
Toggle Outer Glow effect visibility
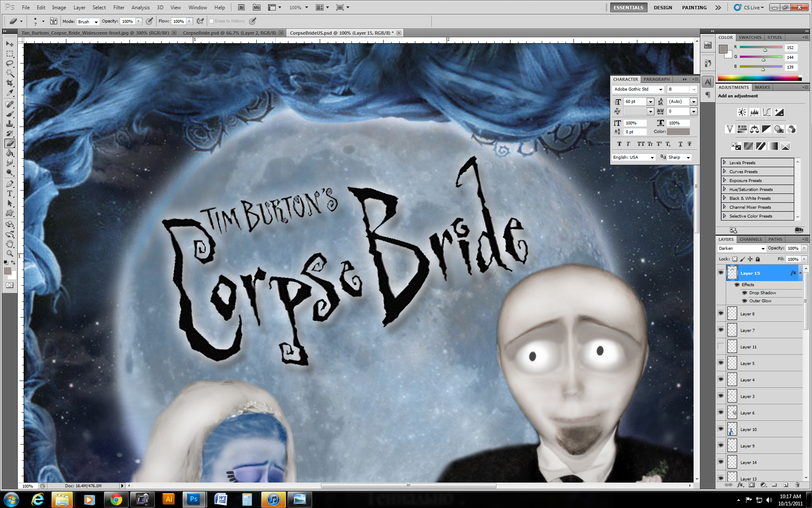[x=745, y=301]
